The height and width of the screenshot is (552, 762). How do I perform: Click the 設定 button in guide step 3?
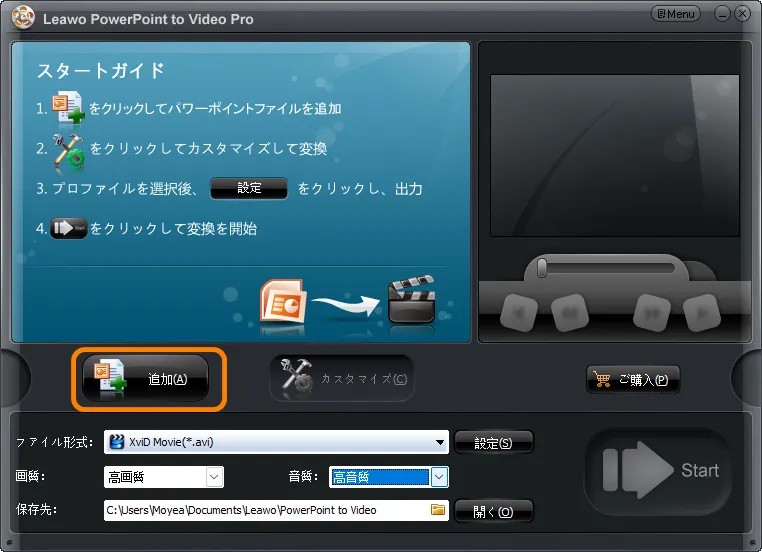249,188
